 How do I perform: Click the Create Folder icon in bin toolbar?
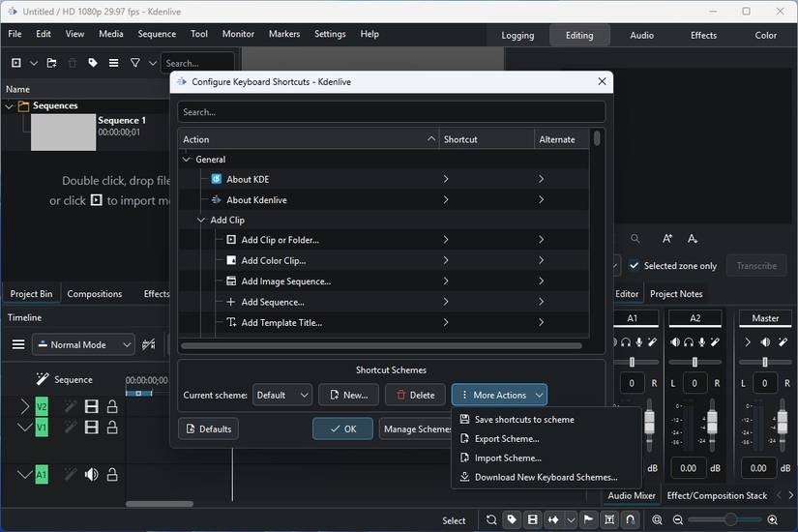click(51, 63)
